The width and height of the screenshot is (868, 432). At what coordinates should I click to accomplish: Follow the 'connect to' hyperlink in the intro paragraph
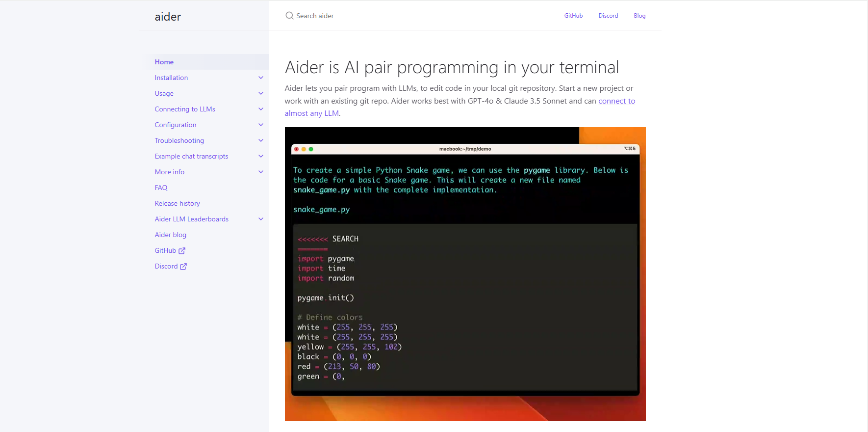click(x=616, y=101)
